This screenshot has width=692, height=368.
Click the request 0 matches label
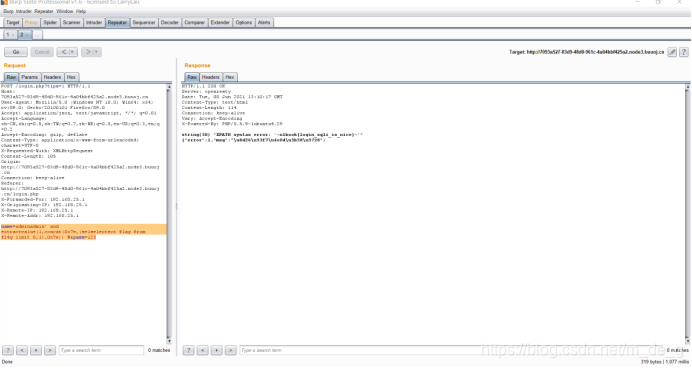159,350
